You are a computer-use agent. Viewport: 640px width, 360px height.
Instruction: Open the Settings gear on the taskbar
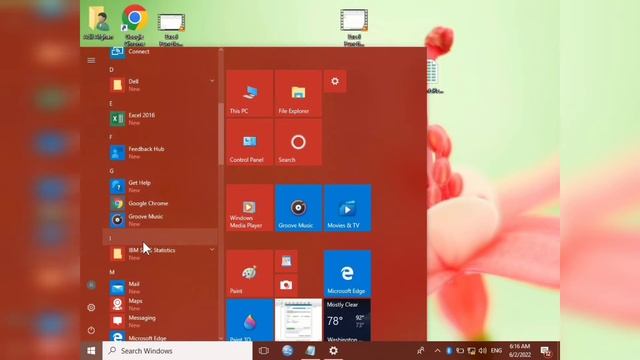(333, 351)
